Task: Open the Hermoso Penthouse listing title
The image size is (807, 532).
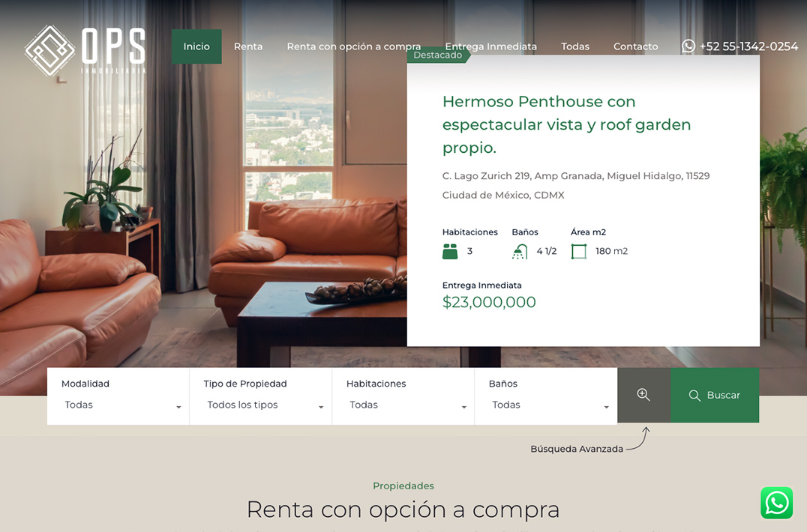Action: pyautogui.click(x=566, y=124)
